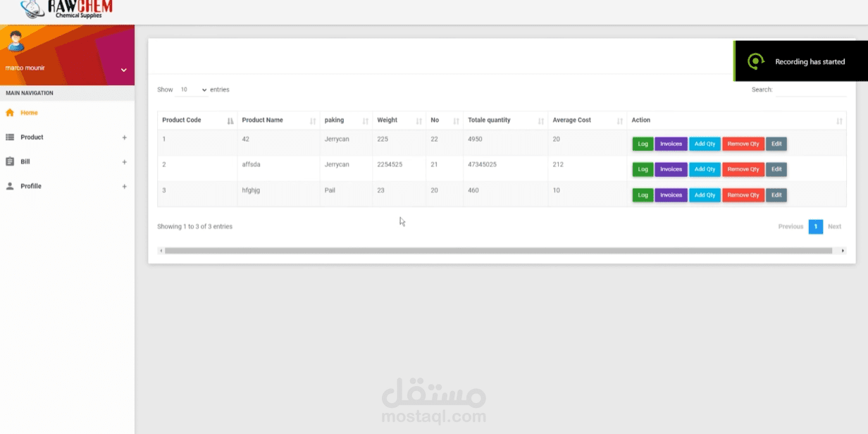Image resolution: width=868 pixels, height=434 pixels.
Task: View Invoices for product 42
Action: tap(671, 144)
